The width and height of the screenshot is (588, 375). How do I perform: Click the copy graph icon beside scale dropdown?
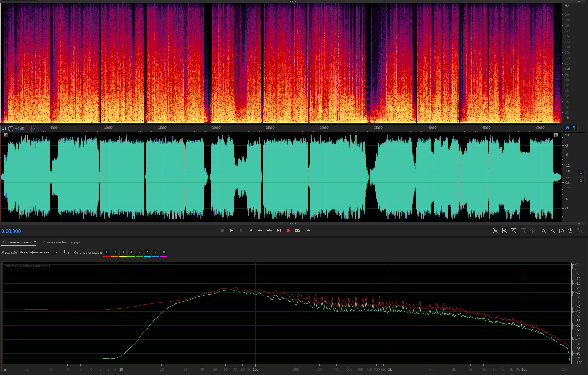tap(66, 252)
